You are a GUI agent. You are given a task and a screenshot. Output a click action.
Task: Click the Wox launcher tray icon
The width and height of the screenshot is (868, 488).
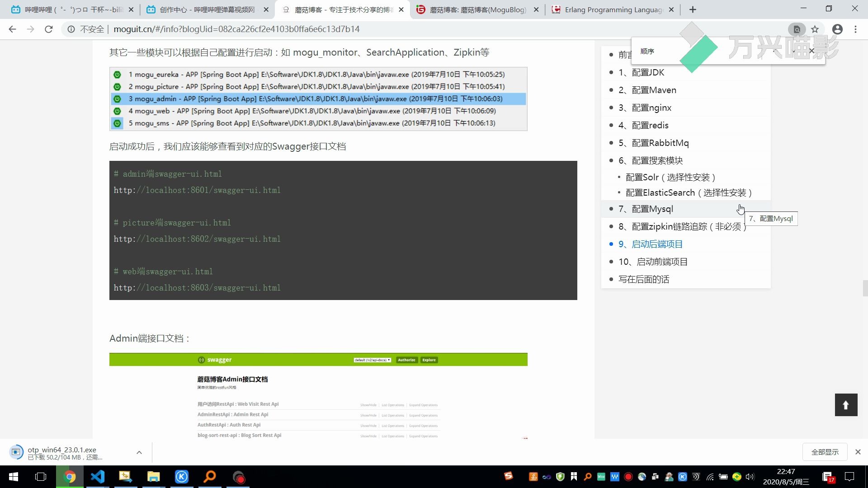[601, 477]
